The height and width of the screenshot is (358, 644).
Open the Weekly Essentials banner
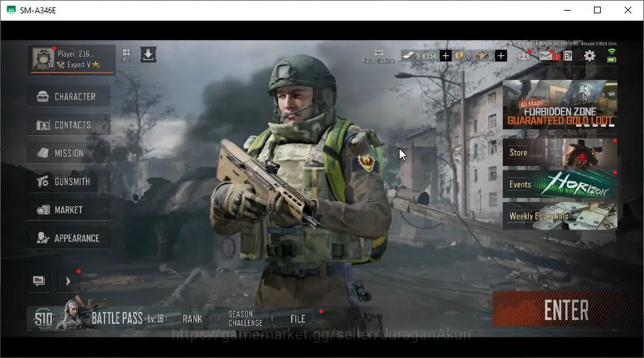tap(560, 216)
